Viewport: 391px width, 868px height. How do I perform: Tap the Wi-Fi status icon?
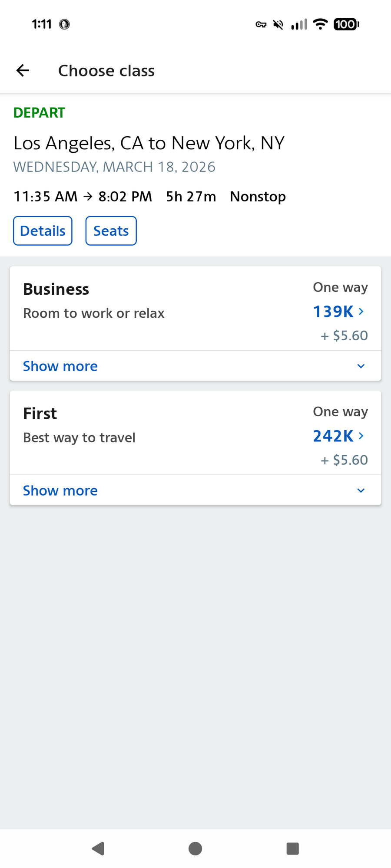(320, 24)
